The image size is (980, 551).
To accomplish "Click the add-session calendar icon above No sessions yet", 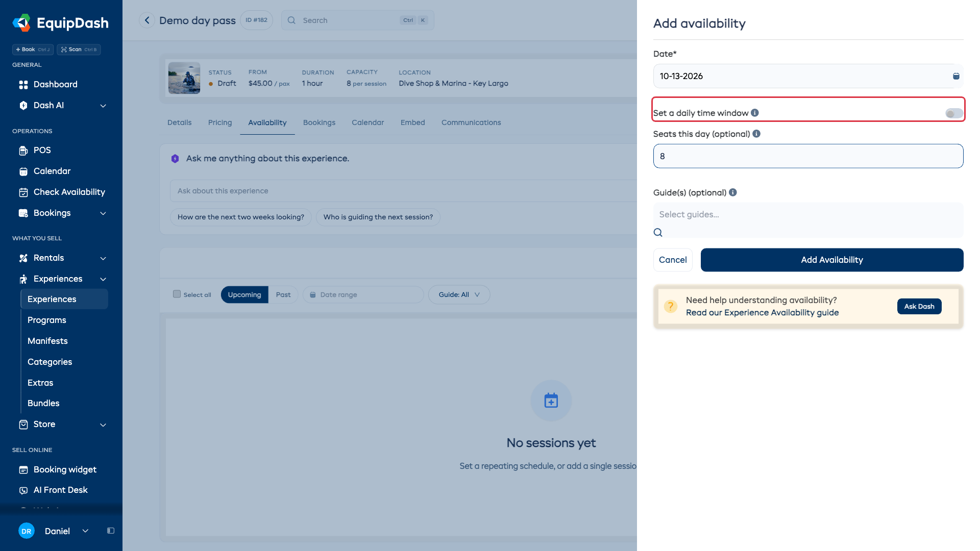I will pyautogui.click(x=551, y=400).
